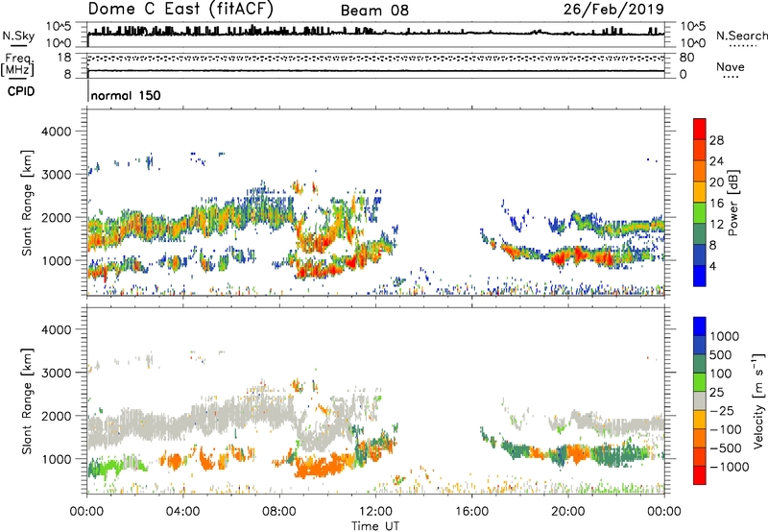This screenshot has height=532, width=768.
Task: Click the 'Nave' legend label
Action: [731, 66]
